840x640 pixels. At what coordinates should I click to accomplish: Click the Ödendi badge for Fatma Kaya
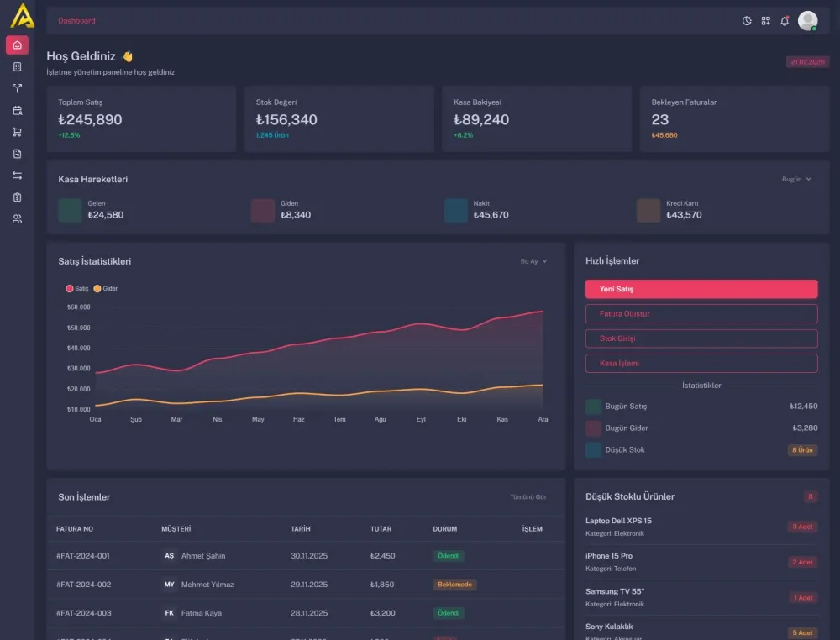tap(449, 613)
